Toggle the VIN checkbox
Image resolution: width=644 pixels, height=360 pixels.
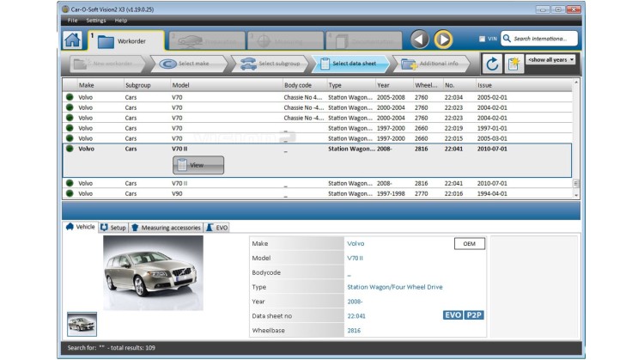[482, 39]
